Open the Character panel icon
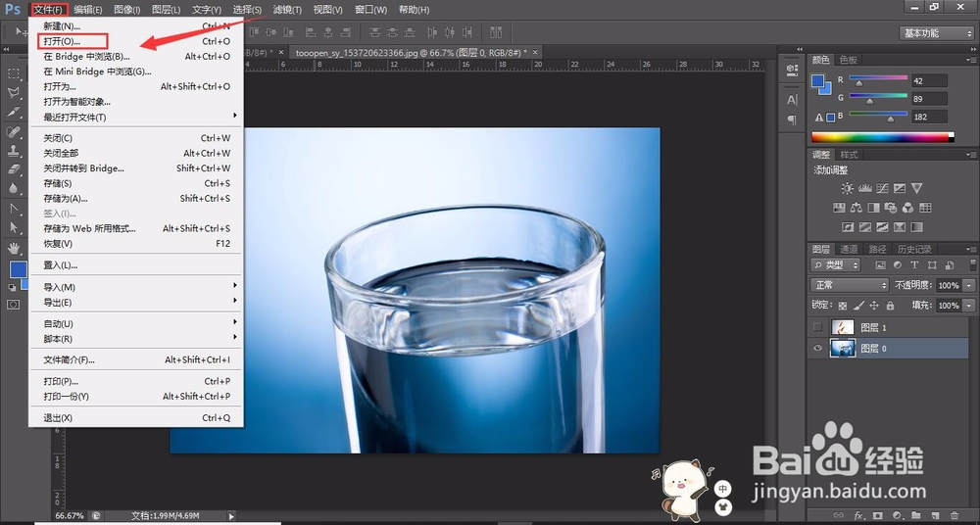 pyautogui.click(x=792, y=99)
